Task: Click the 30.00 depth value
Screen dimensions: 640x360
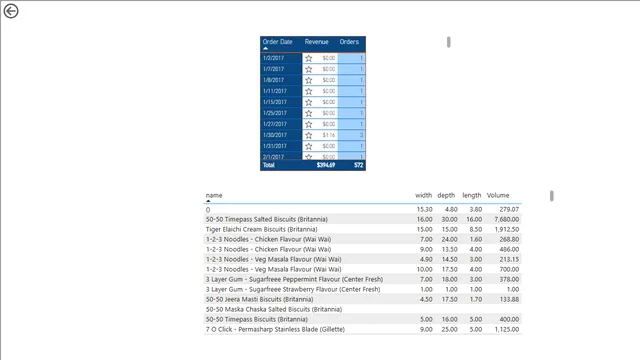Action: coord(449,219)
